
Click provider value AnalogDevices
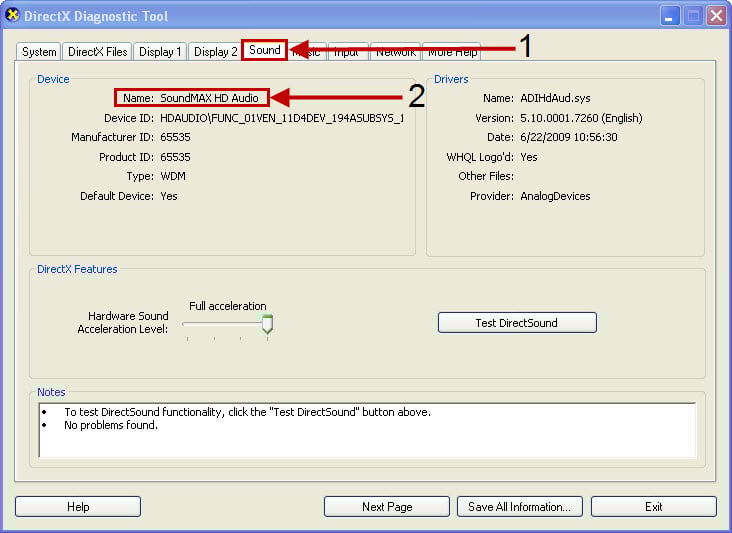pyautogui.click(x=555, y=196)
